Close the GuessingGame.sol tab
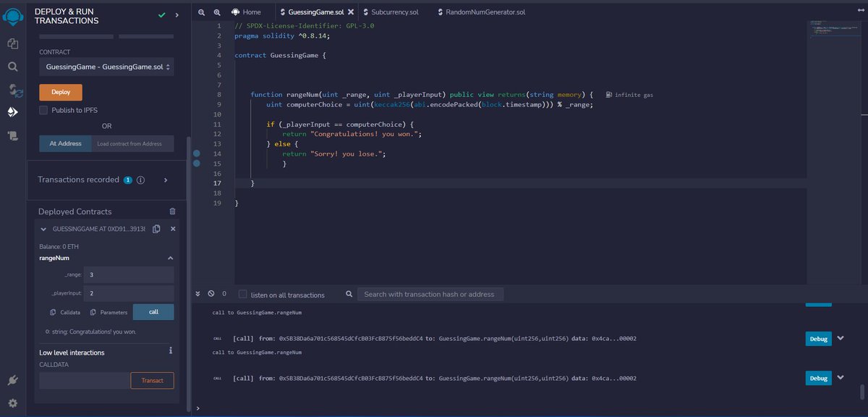The height and width of the screenshot is (417, 868). point(350,12)
